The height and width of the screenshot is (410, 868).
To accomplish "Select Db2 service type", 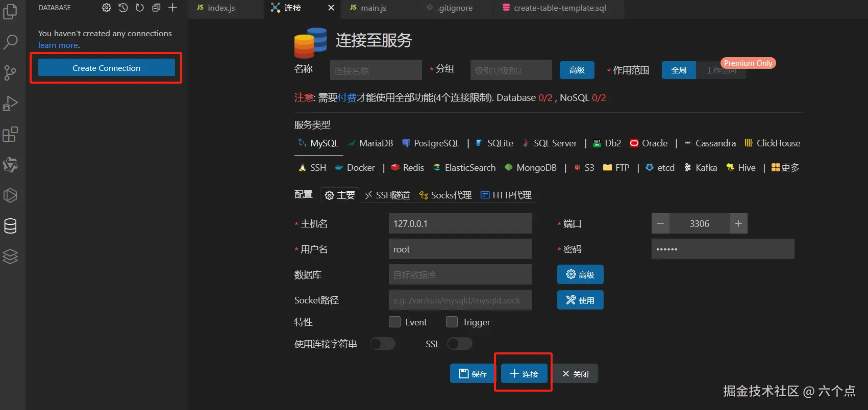I will (x=607, y=143).
